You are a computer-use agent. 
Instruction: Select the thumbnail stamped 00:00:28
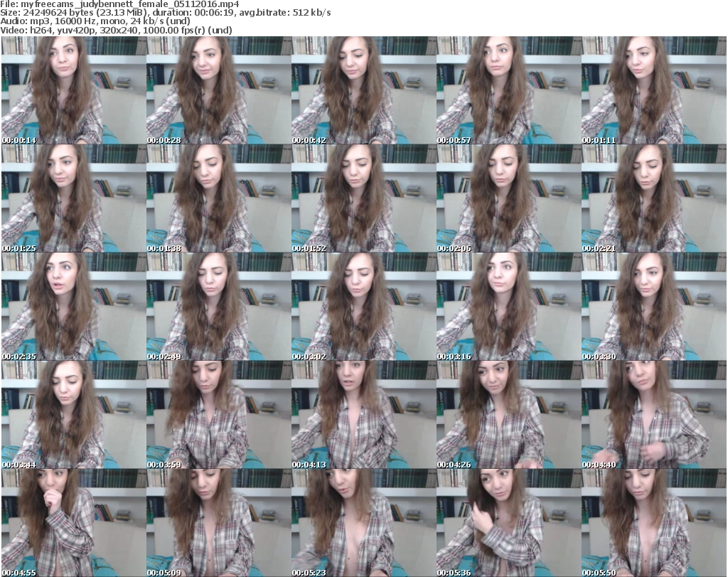tap(219, 90)
